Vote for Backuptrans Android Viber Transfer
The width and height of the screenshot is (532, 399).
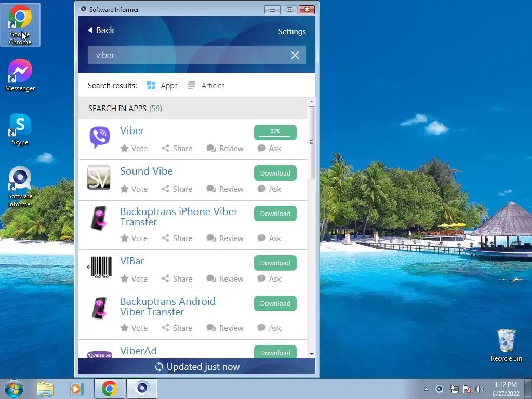click(x=134, y=328)
